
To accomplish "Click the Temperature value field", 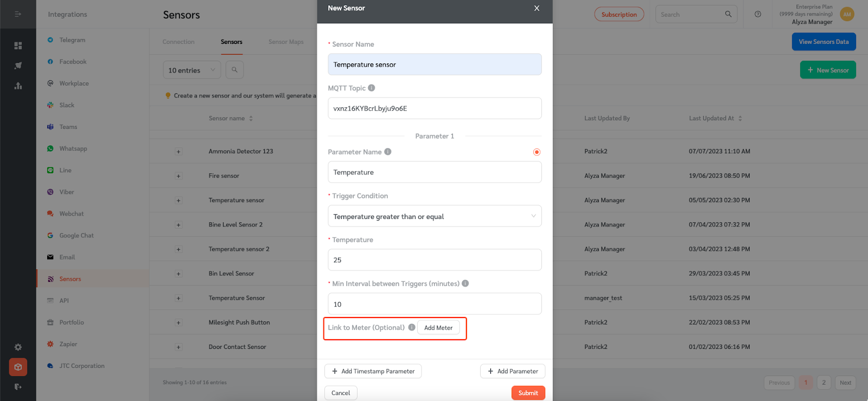I will [435, 260].
